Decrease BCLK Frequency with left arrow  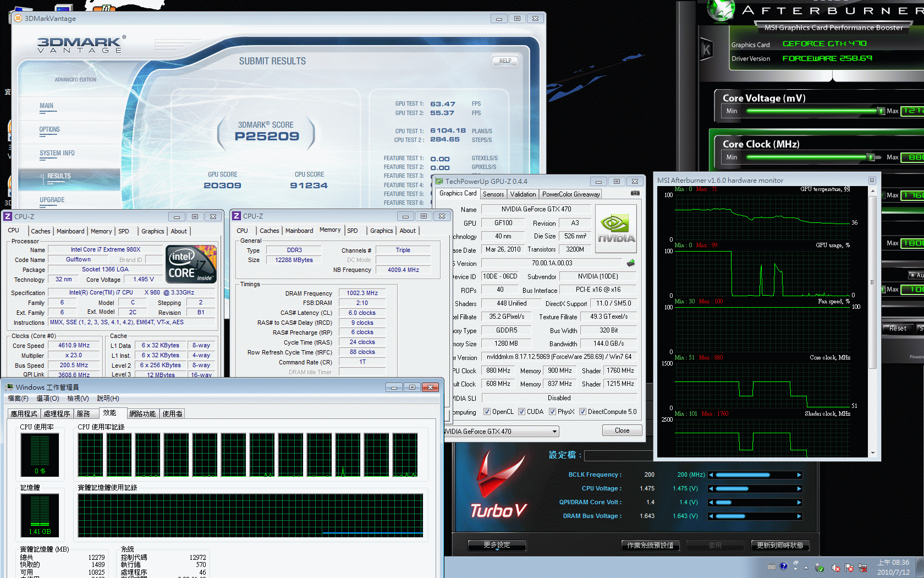(711, 475)
